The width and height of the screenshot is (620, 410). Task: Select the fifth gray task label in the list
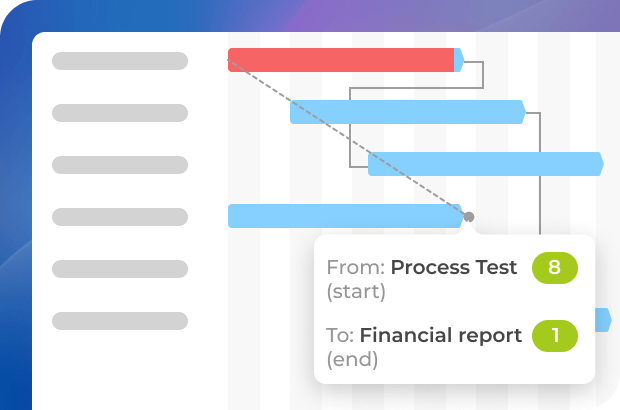120,269
